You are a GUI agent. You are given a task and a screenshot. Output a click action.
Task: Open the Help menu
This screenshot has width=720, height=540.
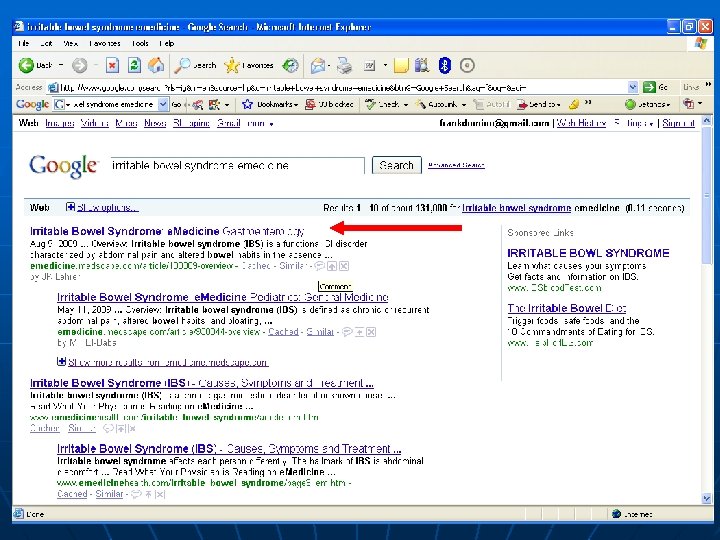pyautogui.click(x=167, y=44)
